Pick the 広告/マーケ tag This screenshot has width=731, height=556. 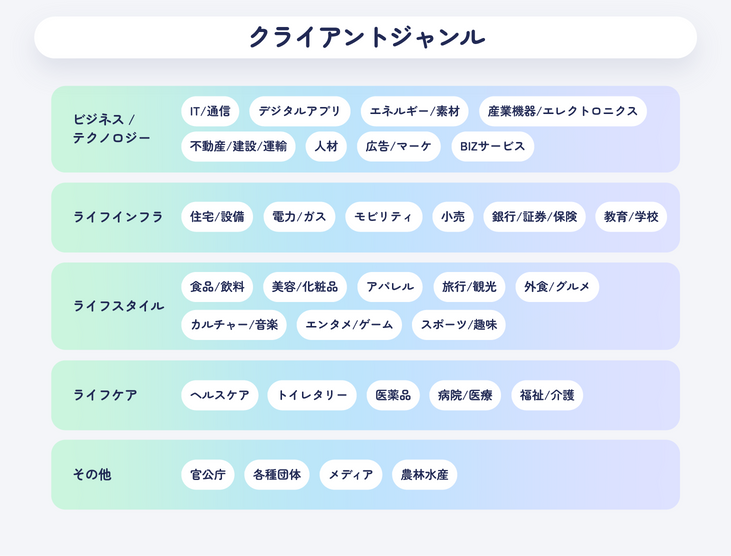pyautogui.click(x=399, y=146)
